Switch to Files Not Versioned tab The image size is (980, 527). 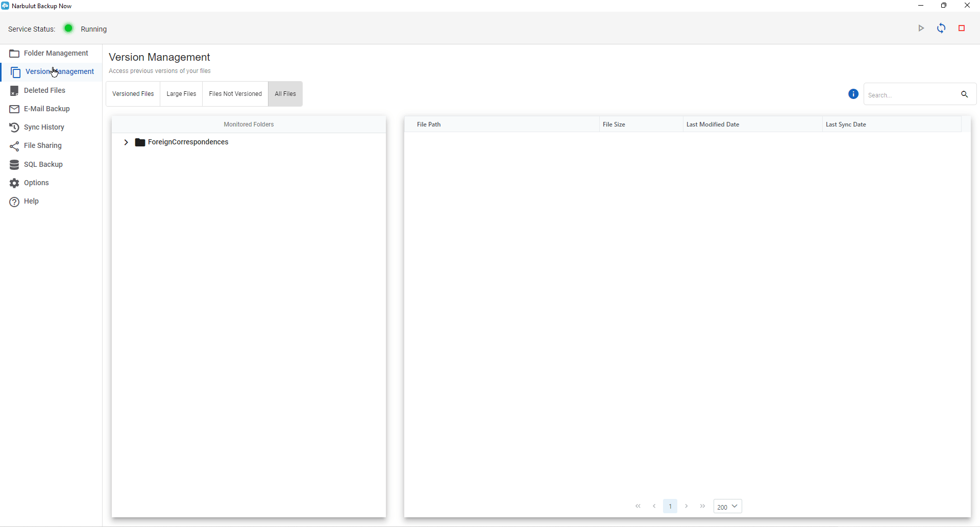[x=235, y=94]
